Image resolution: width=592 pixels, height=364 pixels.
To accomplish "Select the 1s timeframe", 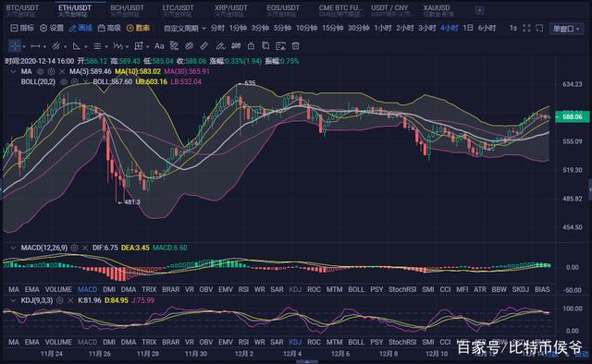I will [513, 29].
